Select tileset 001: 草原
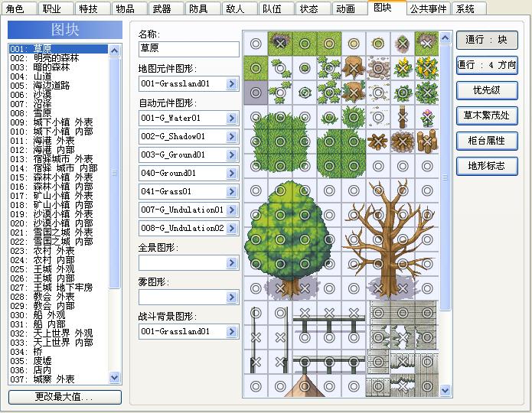532x413 pixels. (x=58, y=49)
